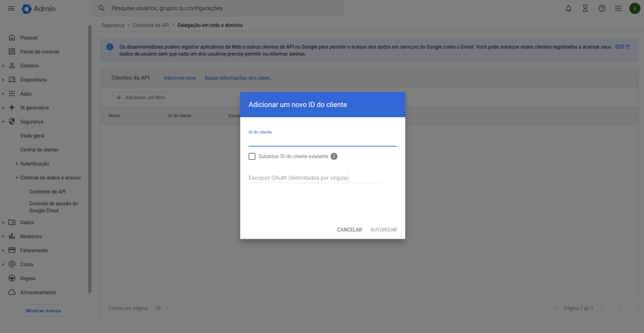Open the Google apps grid
Screen dimensions: 644x333
click(618, 9)
